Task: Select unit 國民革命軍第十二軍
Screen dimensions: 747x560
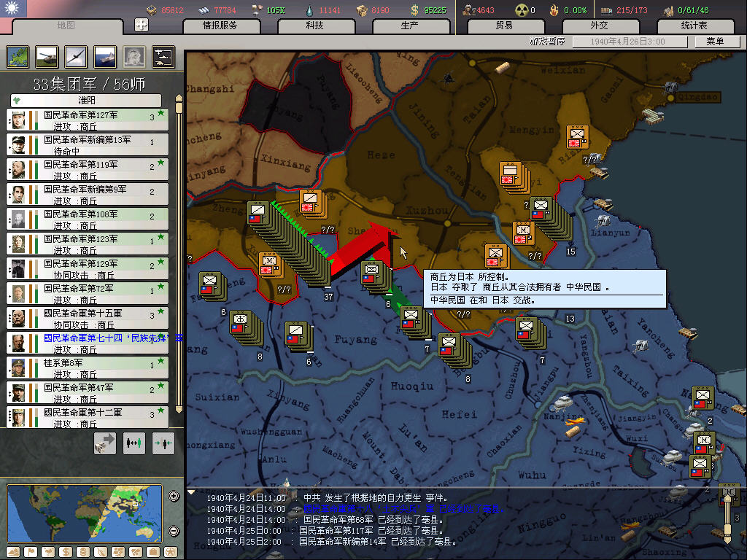Action: (88, 416)
